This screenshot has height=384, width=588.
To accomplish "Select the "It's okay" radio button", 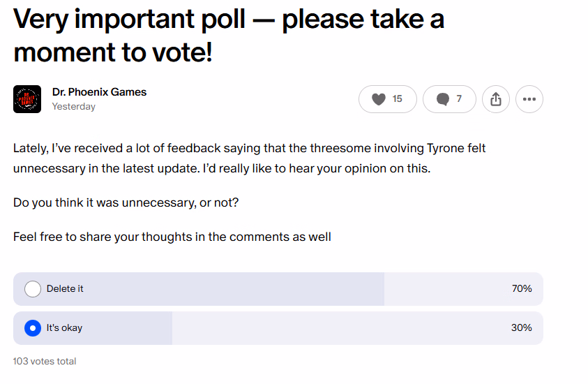I will tap(33, 328).
